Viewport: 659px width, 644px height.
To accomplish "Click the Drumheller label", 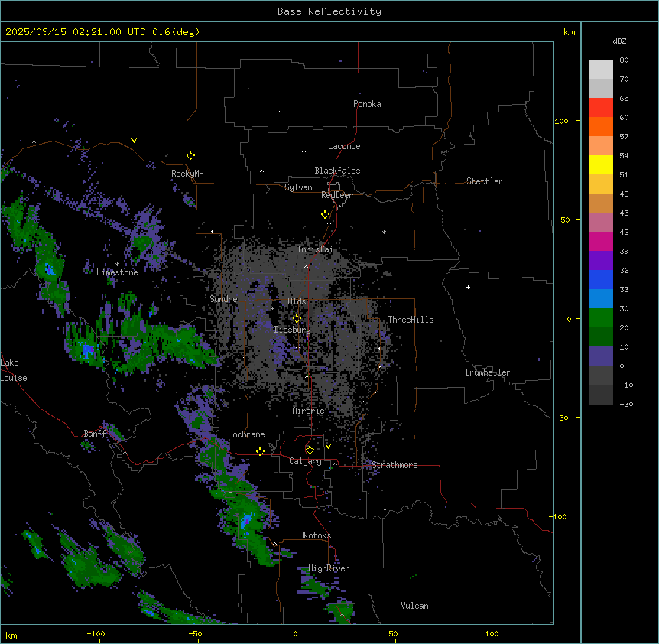I will tap(488, 372).
